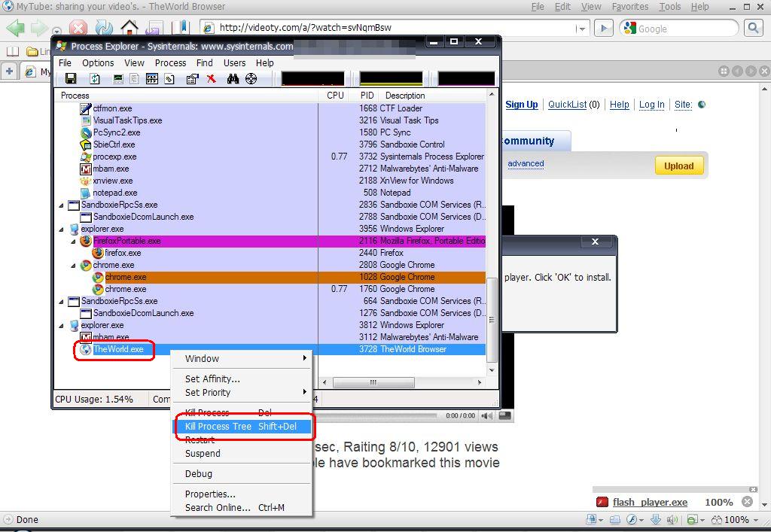This screenshot has height=532, width=771.
Task: Click the download arrow icon in status bar
Action: coord(656,520)
